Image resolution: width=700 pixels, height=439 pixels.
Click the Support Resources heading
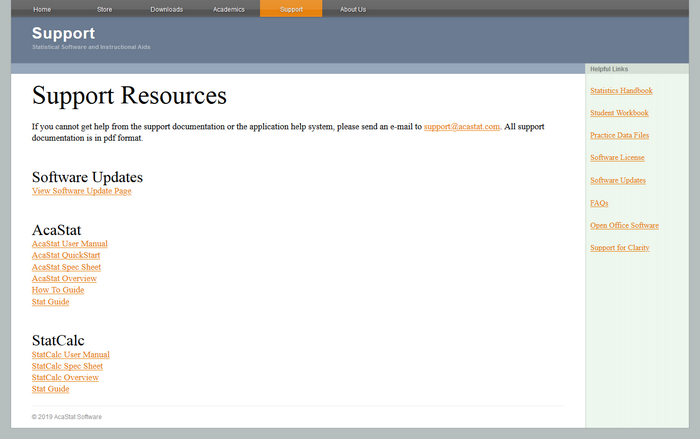(x=129, y=96)
